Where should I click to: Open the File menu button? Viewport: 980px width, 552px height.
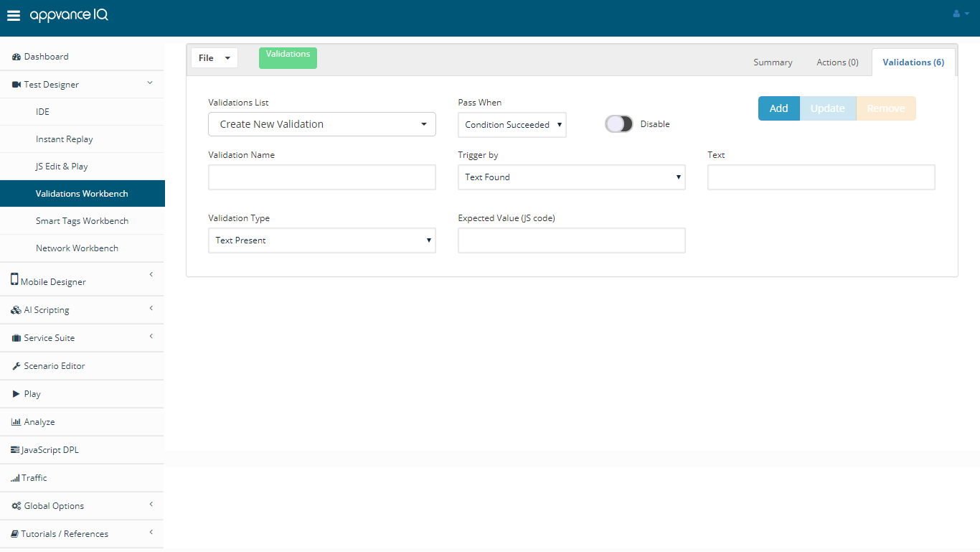click(x=215, y=58)
